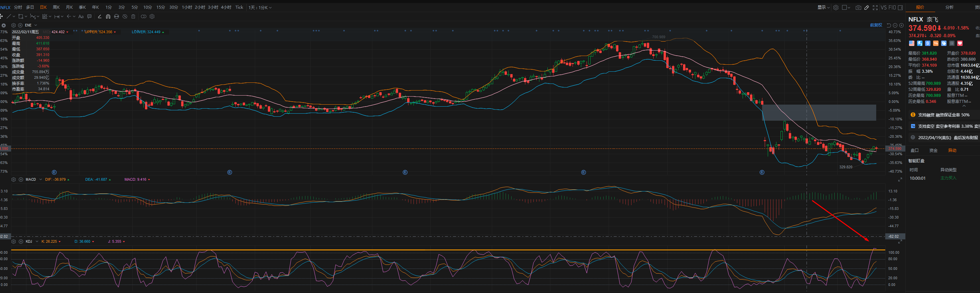Open drawing toolbar settings gear
Image resolution: width=980 pixels, height=293 pixels.
coord(152,16)
